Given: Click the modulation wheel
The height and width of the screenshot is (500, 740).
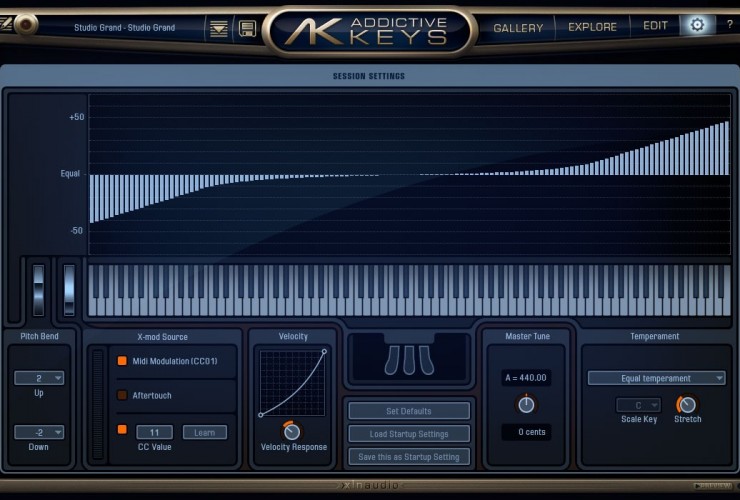Looking at the screenshot, I should pyautogui.click(x=69, y=290).
